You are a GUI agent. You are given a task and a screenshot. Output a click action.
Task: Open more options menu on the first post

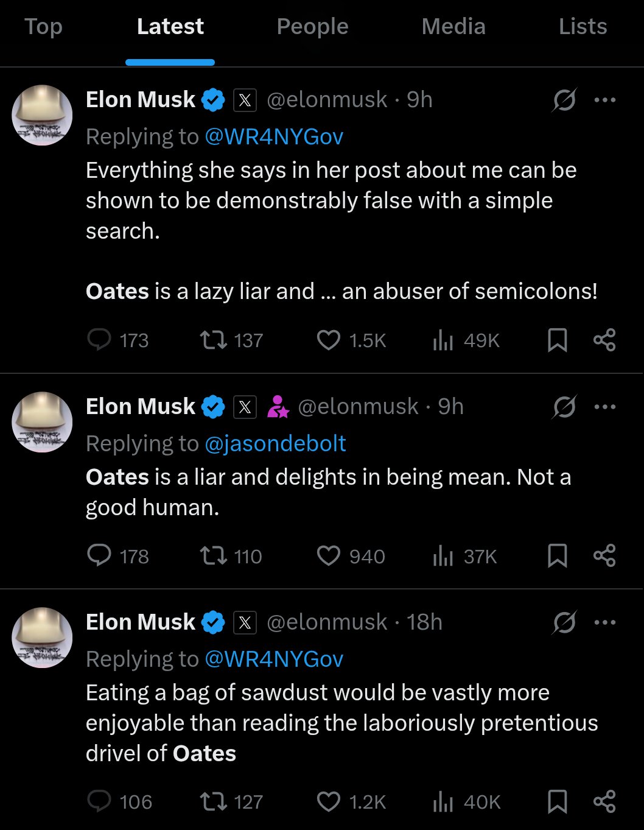[604, 100]
